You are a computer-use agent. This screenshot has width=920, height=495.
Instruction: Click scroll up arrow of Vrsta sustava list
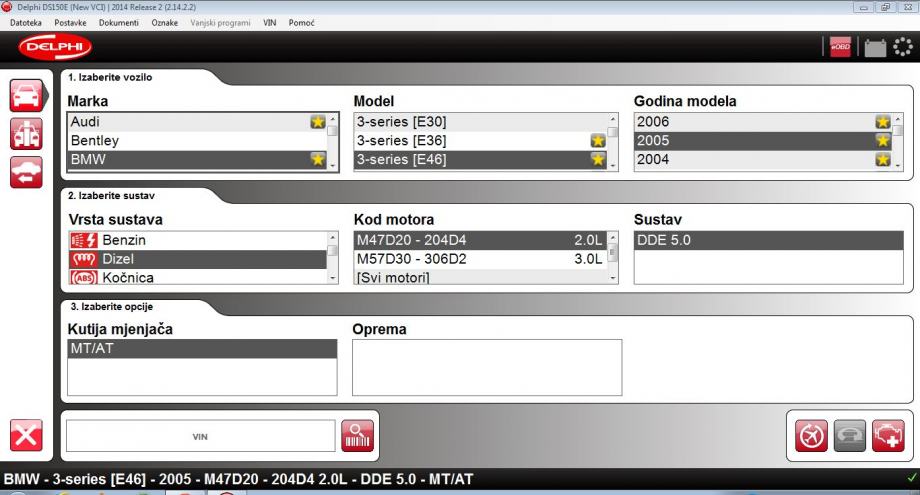(333, 238)
